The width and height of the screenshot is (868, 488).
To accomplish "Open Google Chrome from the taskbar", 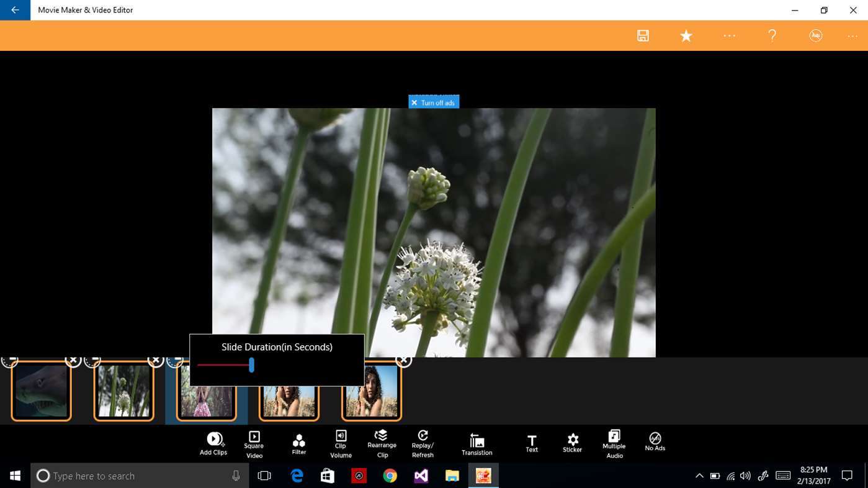I will [x=390, y=476].
